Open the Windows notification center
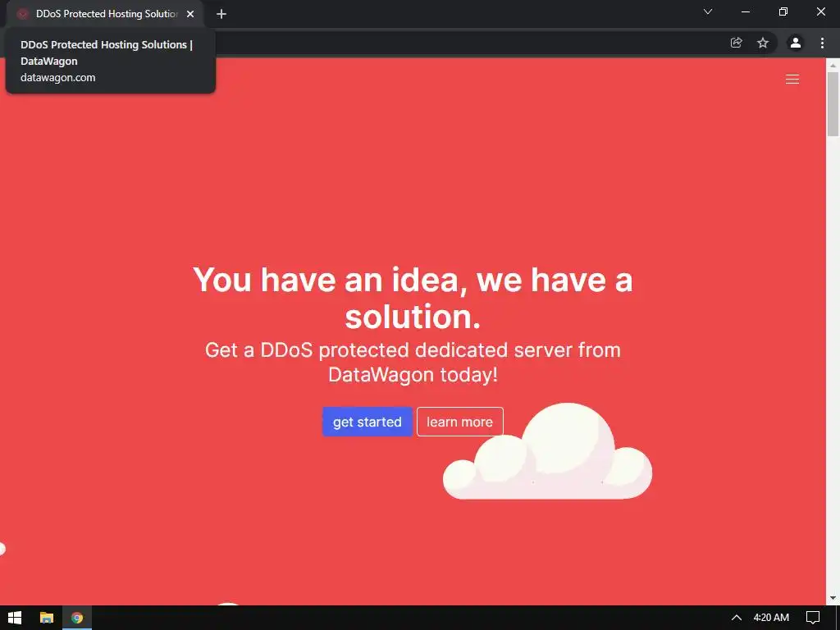Screen dimensions: 840x630 813,618
